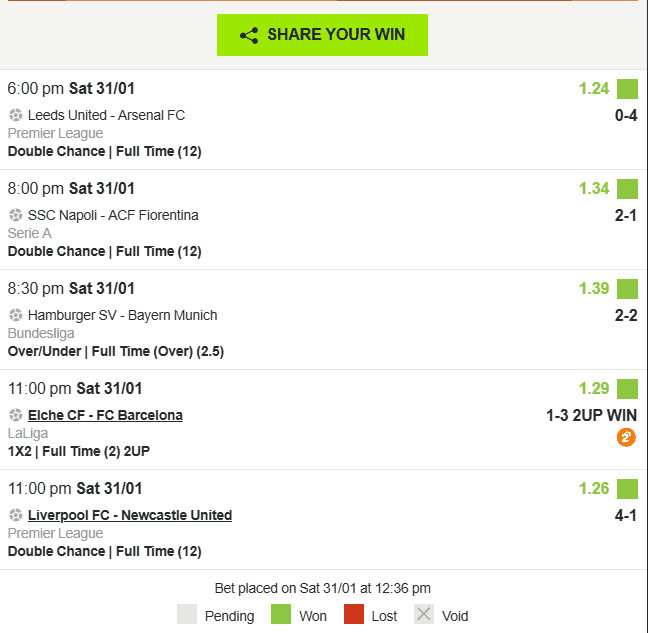Click the green Won legend swatch
Screen dimensions: 649x633
pos(281,614)
